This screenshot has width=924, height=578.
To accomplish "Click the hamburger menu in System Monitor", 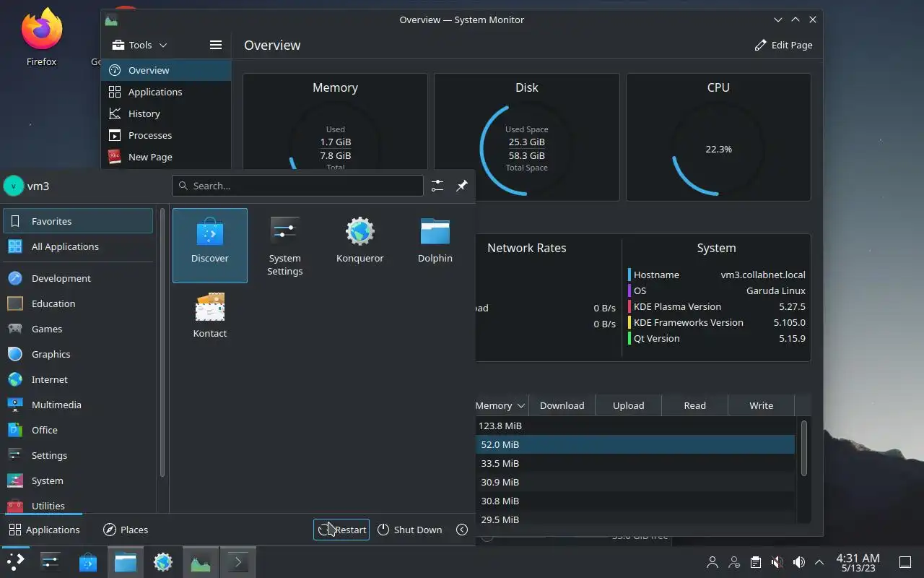I will 215,45.
